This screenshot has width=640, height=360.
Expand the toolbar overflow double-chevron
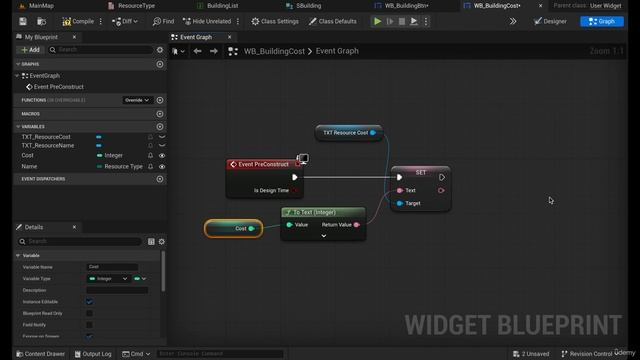pyautogui.click(x=513, y=21)
